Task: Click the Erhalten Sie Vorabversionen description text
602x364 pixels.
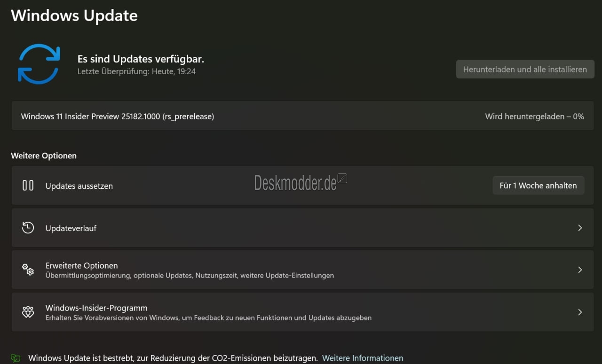Action: pyautogui.click(x=208, y=318)
